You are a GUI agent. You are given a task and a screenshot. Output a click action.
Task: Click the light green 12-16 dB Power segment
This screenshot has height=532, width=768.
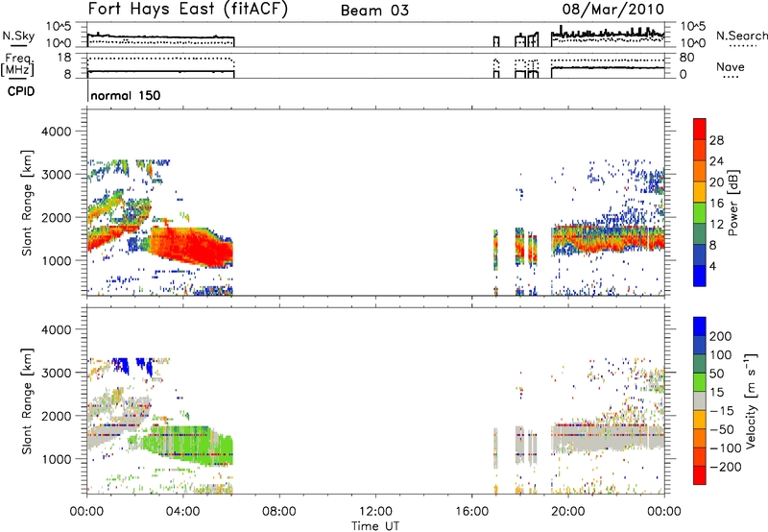pos(700,213)
